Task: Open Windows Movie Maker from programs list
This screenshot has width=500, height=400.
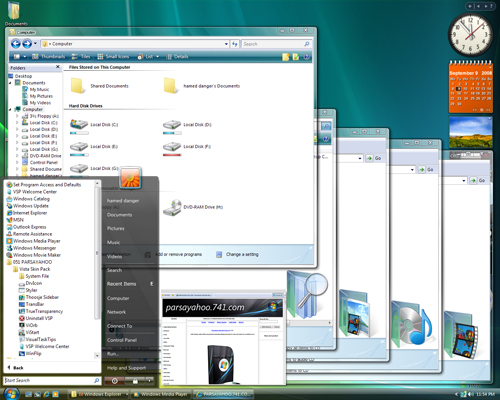Action: pyautogui.click(x=34, y=255)
